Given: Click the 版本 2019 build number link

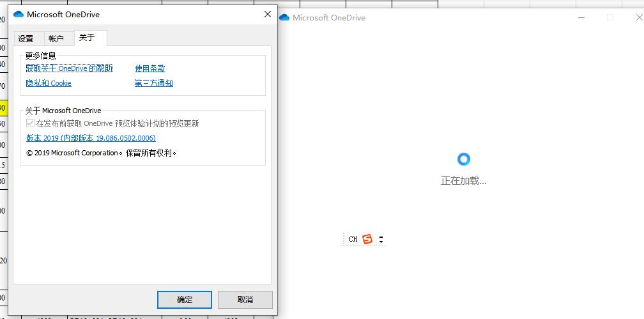Looking at the screenshot, I should coord(91,138).
